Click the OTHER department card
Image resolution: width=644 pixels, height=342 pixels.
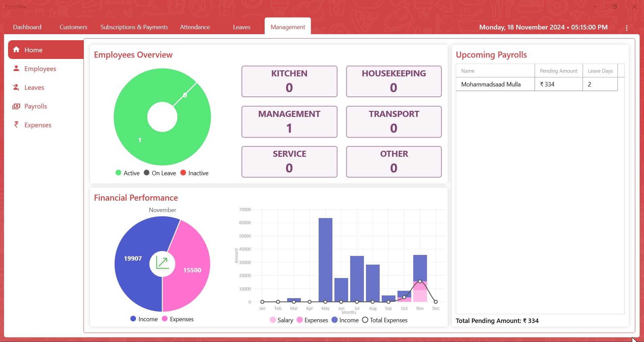coord(394,162)
